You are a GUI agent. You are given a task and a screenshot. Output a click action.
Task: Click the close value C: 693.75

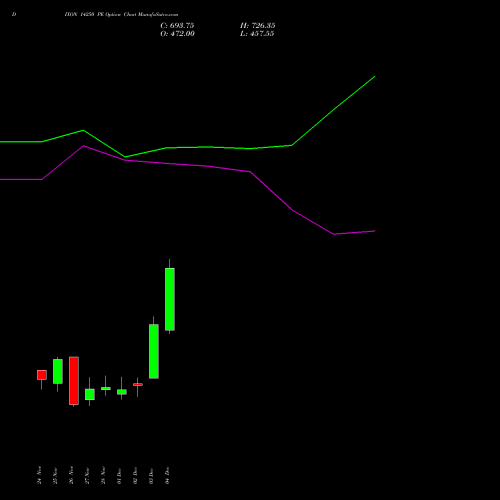177,26
